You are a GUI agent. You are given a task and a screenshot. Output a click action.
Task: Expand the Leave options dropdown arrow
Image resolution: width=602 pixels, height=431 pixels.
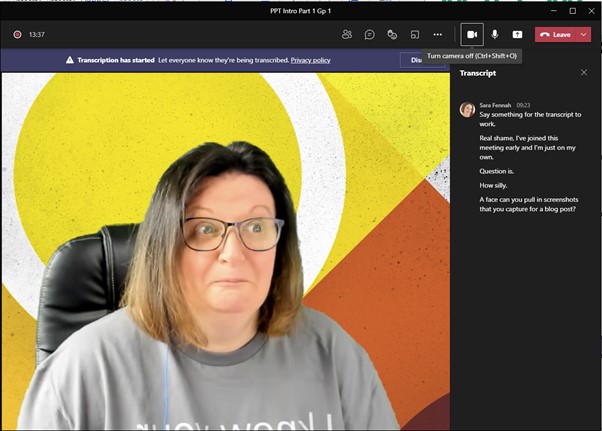click(x=583, y=34)
